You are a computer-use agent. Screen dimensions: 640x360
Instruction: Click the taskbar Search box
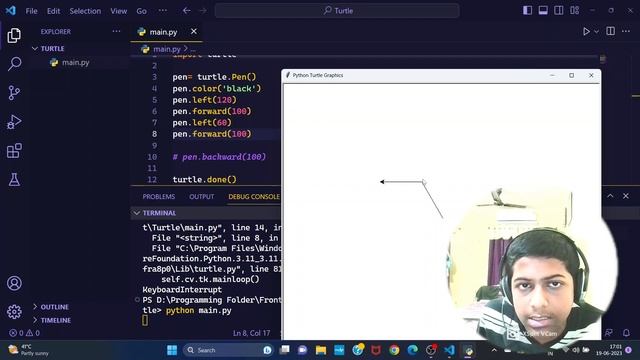[227, 350]
